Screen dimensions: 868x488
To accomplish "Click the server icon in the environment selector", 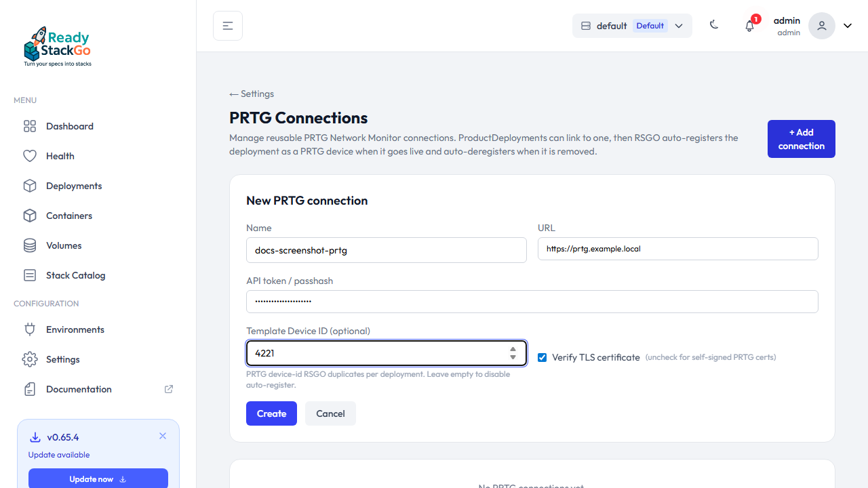I will pyautogui.click(x=586, y=26).
